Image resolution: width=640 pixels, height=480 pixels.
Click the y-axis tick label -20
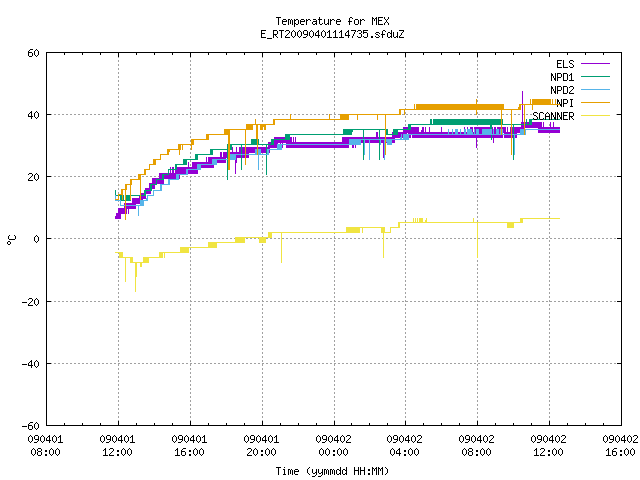30,302
